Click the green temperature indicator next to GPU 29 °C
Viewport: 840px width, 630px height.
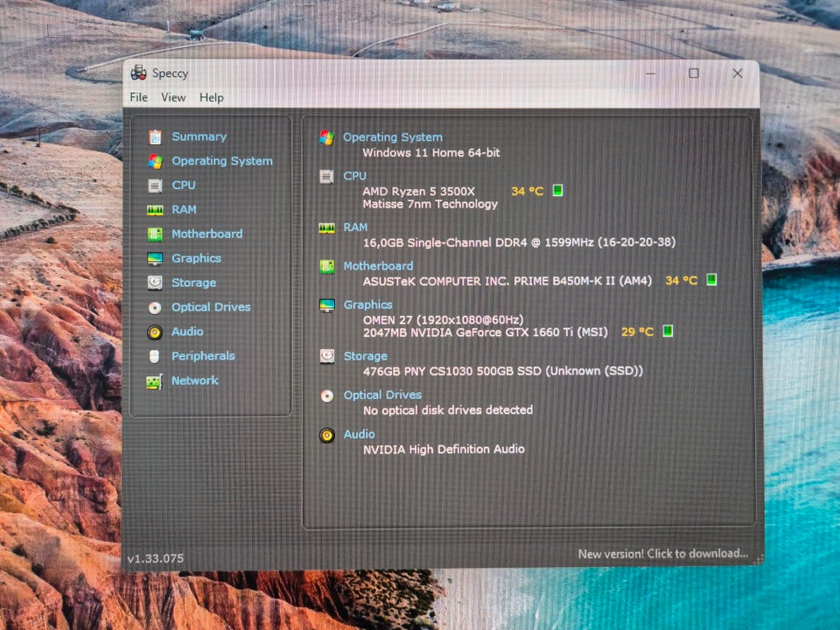pos(668,331)
